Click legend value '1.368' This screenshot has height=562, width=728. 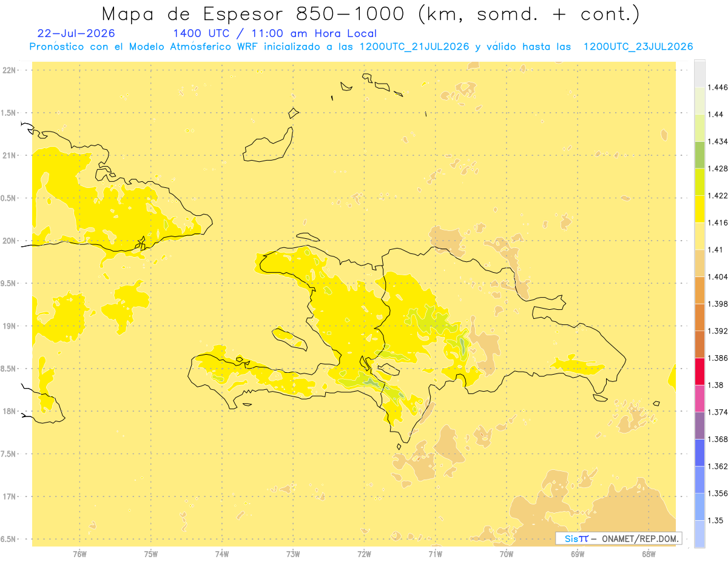click(x=718, y=439)
